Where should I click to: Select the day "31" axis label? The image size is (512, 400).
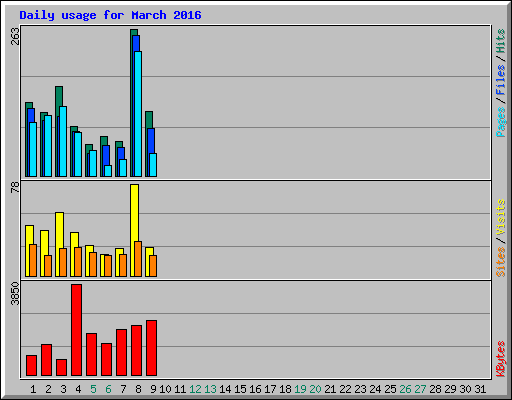(x=480, y=389)
